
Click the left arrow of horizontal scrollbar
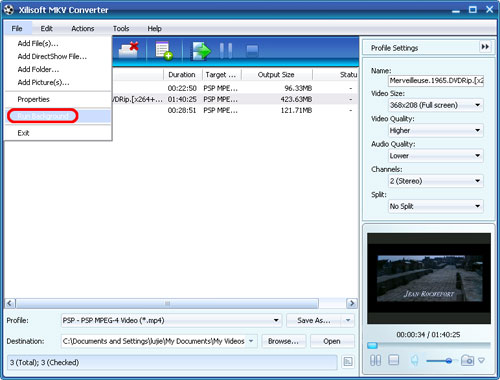click(10, 303)
